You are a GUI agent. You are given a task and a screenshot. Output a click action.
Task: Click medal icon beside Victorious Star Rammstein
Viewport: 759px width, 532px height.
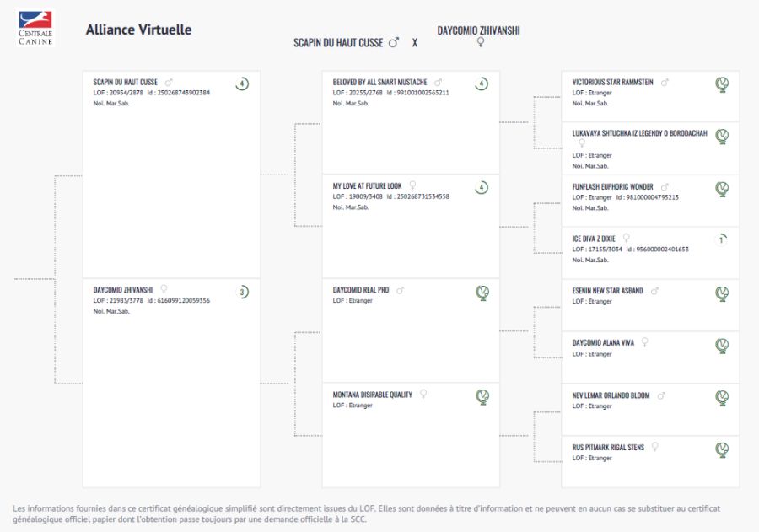722,83
